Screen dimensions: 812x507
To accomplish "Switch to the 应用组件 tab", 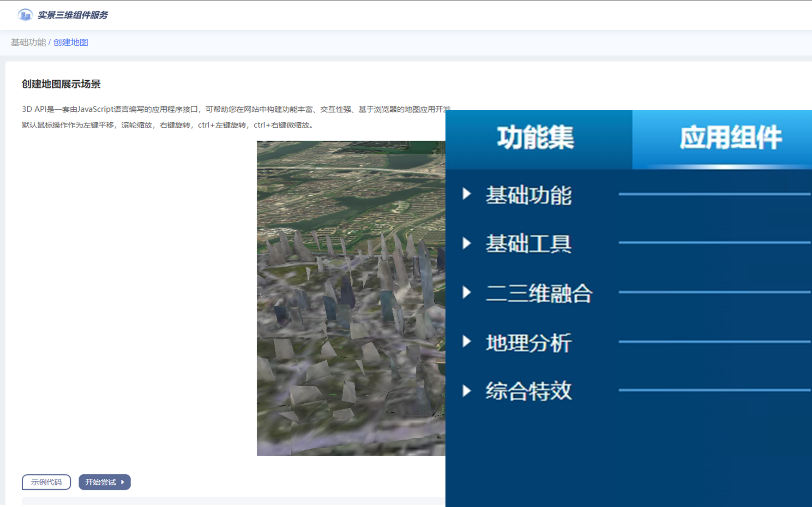I will coord(730,137).
